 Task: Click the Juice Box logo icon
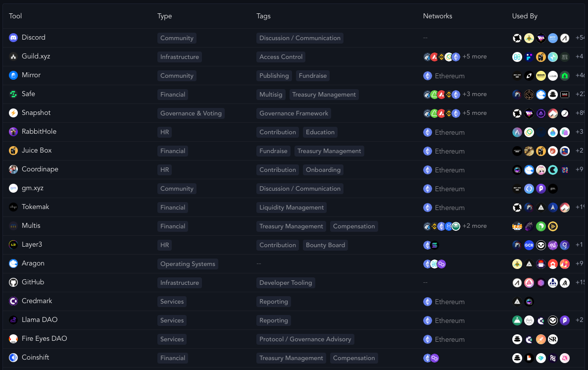pyautogui.click(x=13, y=151)
